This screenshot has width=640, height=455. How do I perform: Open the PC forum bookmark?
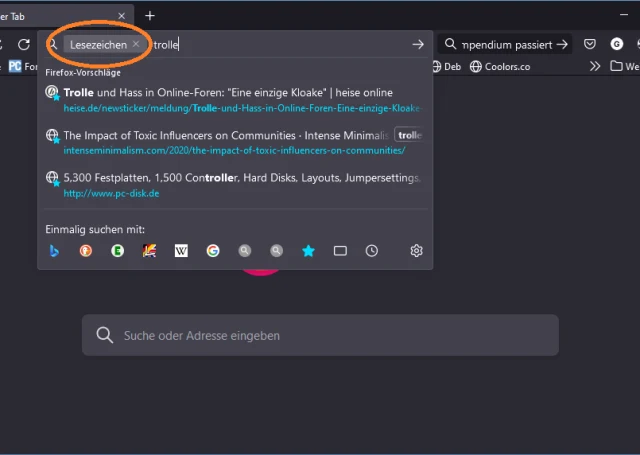point(23,66)
